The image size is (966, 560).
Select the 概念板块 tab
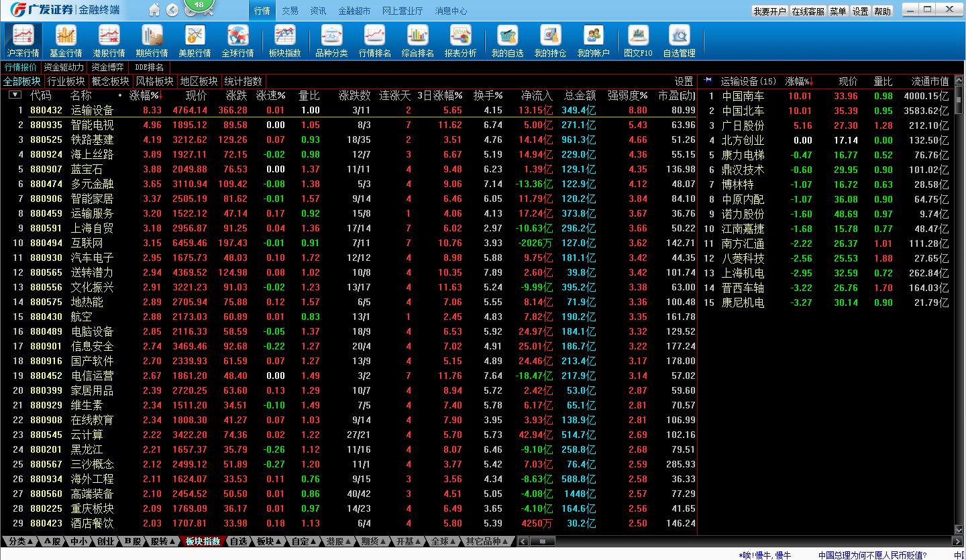pos(110,81)
